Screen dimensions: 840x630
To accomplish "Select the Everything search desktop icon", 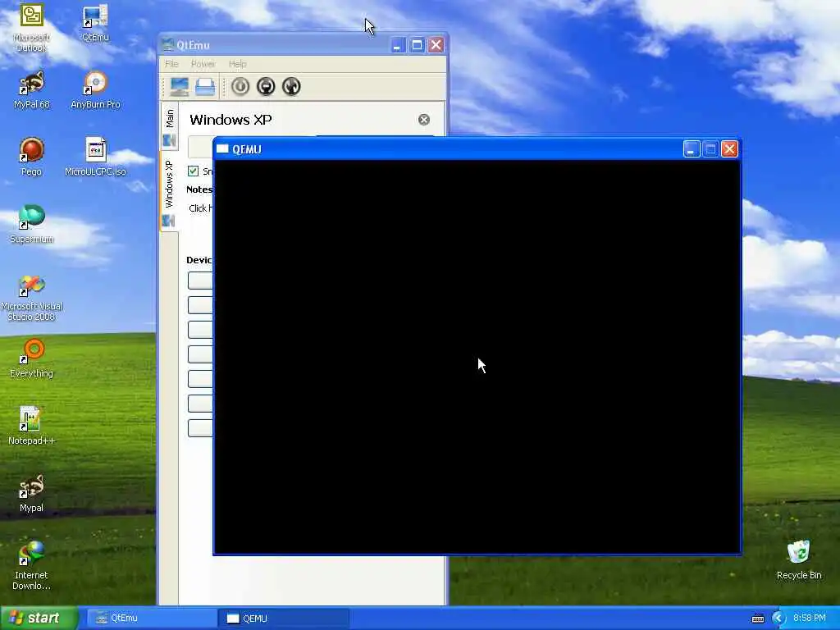I will 32,359.
